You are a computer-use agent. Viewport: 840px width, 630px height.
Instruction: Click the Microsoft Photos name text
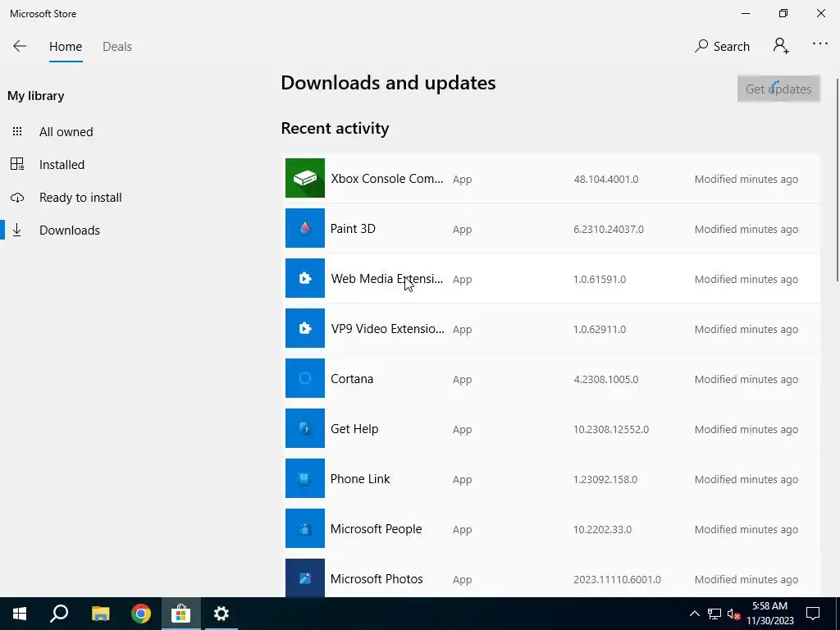(377, 579)
